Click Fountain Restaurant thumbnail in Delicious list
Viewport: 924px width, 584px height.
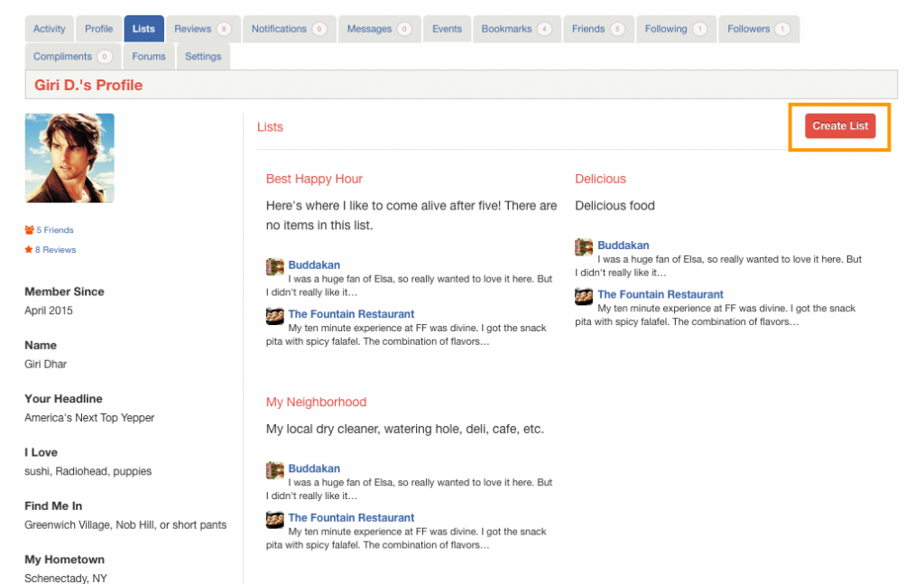pyautogui.click(x=584, y=296)
